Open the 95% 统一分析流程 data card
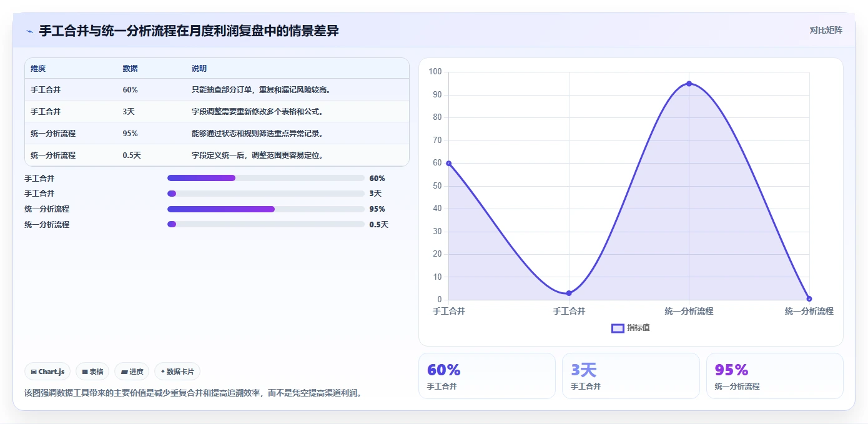This screenshot has height=424, width=868. tap(775, 375)
